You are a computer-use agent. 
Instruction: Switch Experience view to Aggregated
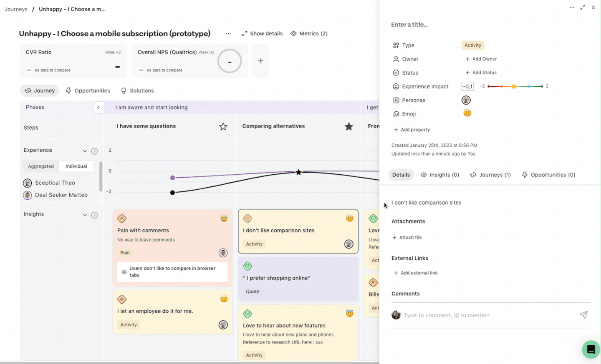41,166
